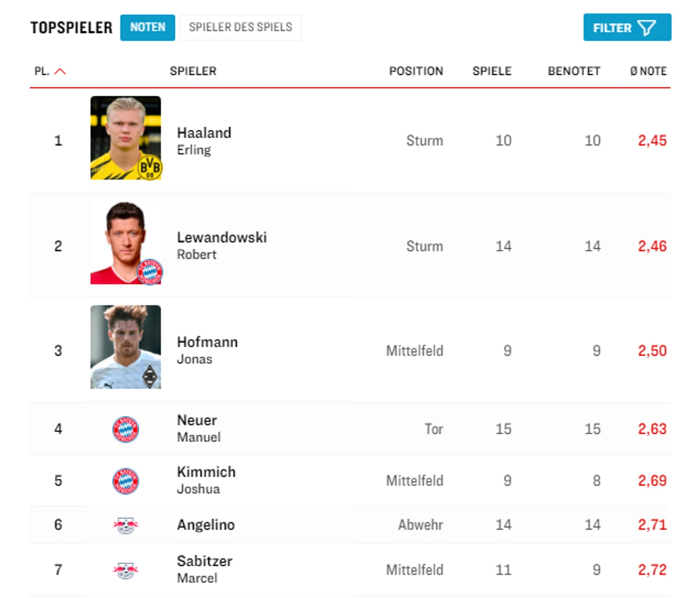Open the Kimmich player name link
This screenshot has height=598, width=700.
click(x=206, y=472)
